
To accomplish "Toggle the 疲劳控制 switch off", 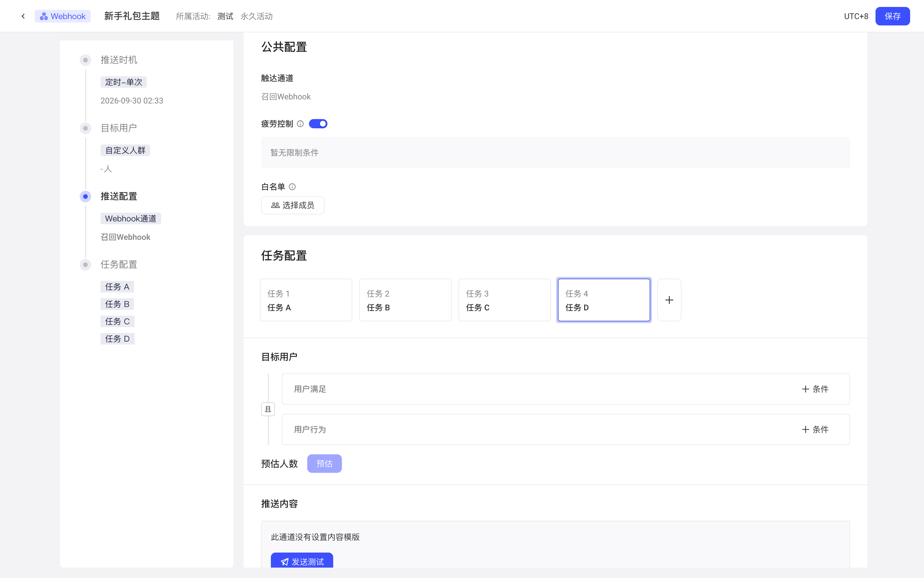I will [318, 124].
